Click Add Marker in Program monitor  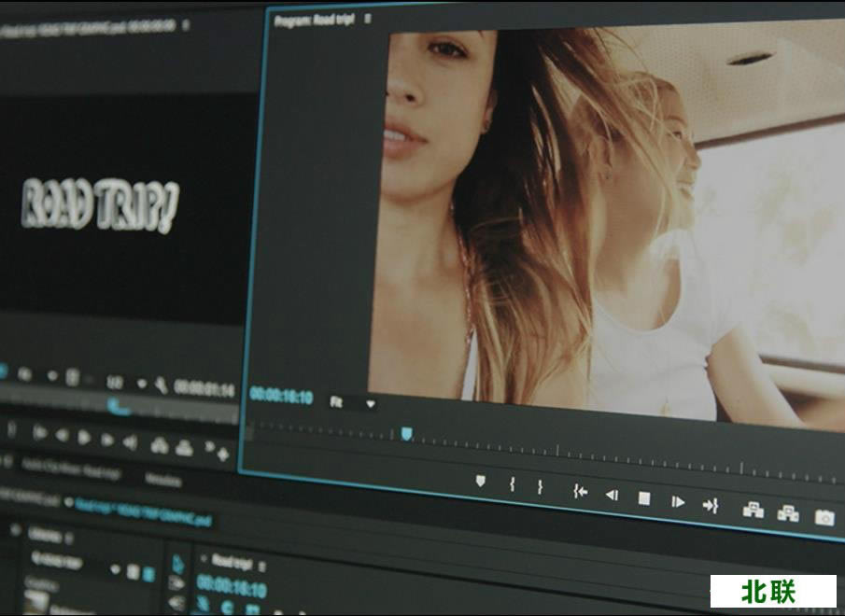[x=481, y=481]
